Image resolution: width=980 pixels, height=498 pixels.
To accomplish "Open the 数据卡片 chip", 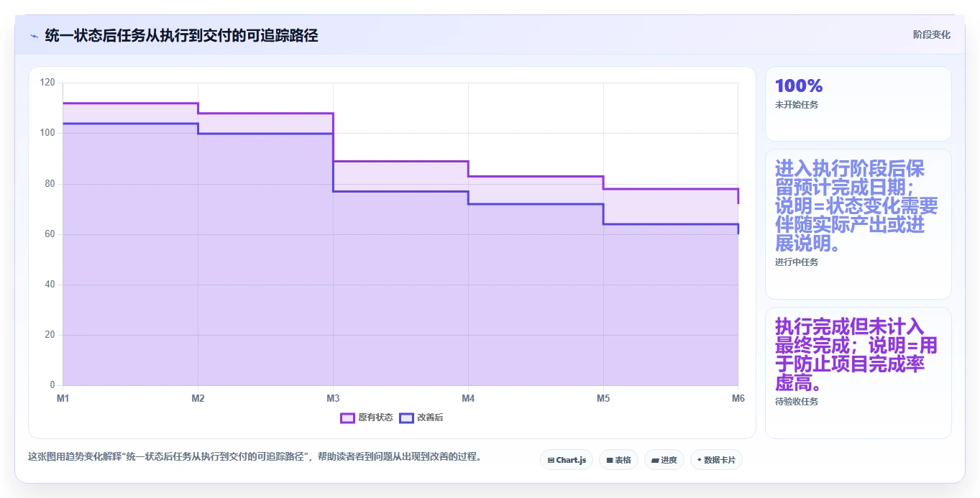I will (x=716, y=460).
